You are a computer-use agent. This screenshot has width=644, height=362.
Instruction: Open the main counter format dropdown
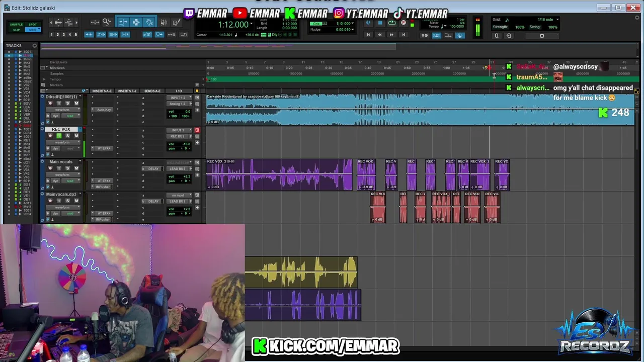click(x=251, y=24)
